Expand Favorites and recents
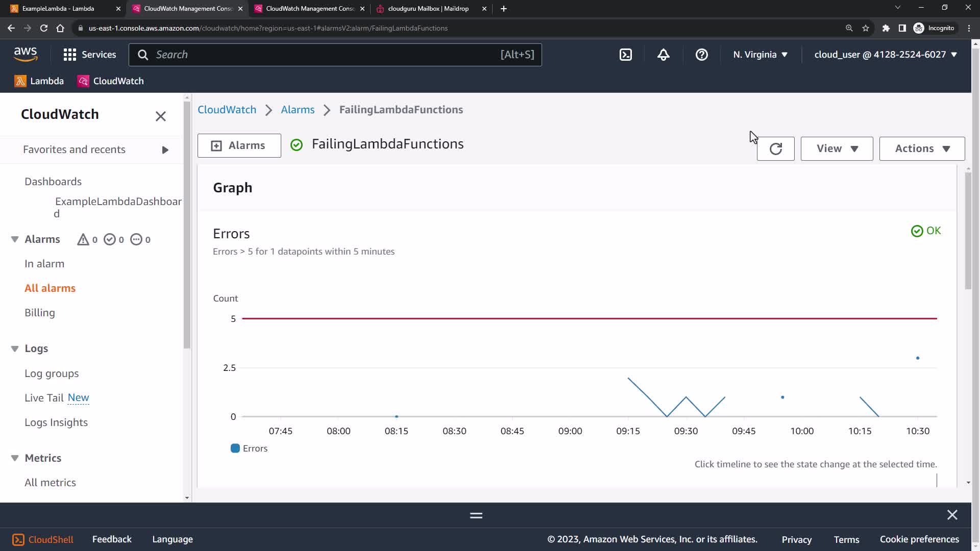Screen dimensions: 980x551 point(165,150)
